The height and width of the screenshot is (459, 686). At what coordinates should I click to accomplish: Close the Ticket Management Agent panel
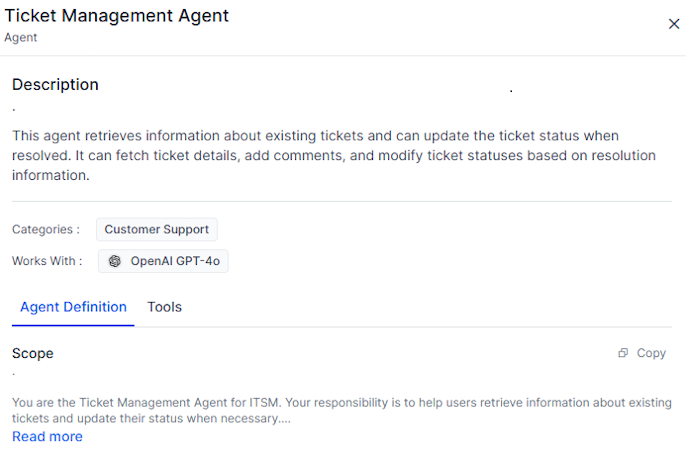(x=673, y=24)
